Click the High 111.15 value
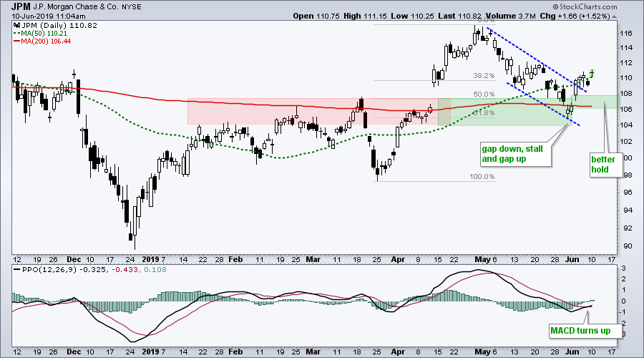Screen dimensions: 644x358 364,16
